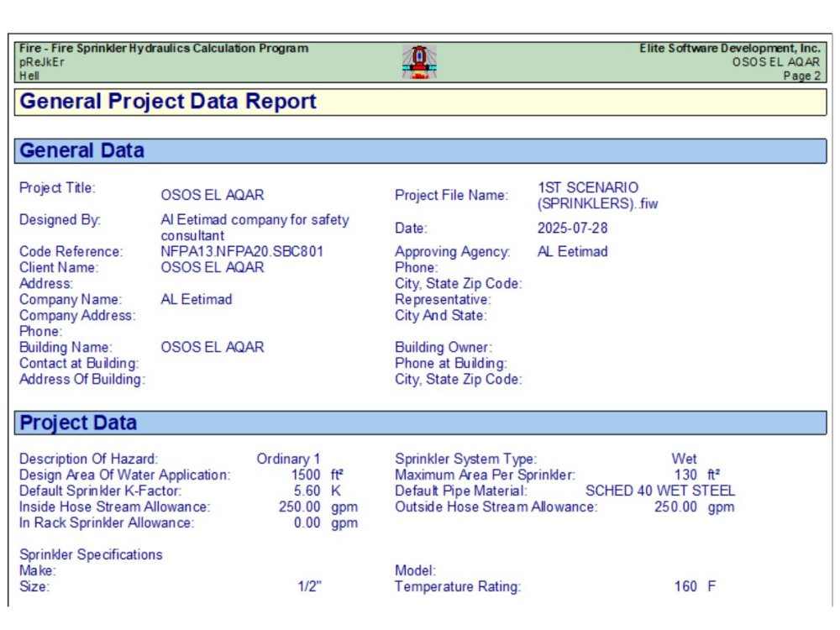Click the 'Address Of Building:' label

[x=82, y=380]
